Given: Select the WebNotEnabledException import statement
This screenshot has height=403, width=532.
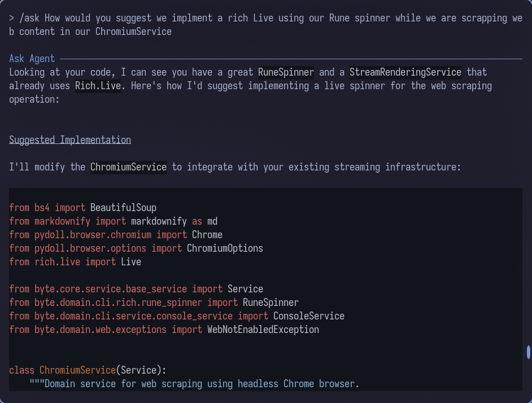Looking at the screenshot, I should [x=164, y=330].
